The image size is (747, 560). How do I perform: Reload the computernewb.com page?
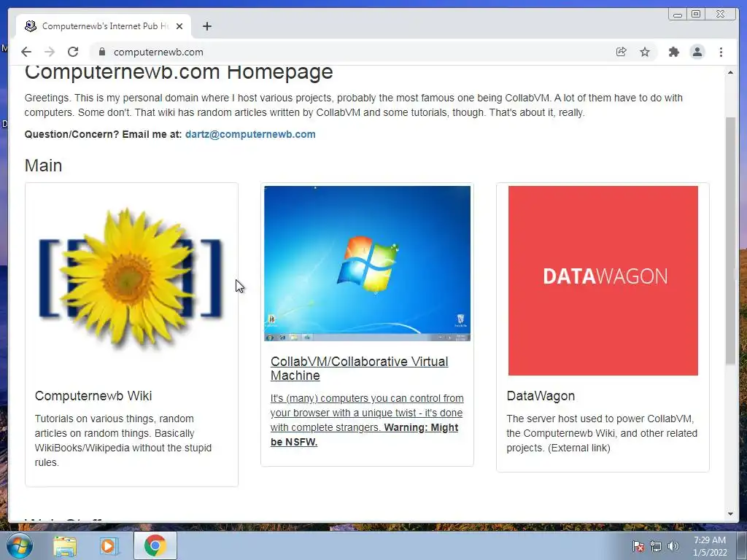73,52
